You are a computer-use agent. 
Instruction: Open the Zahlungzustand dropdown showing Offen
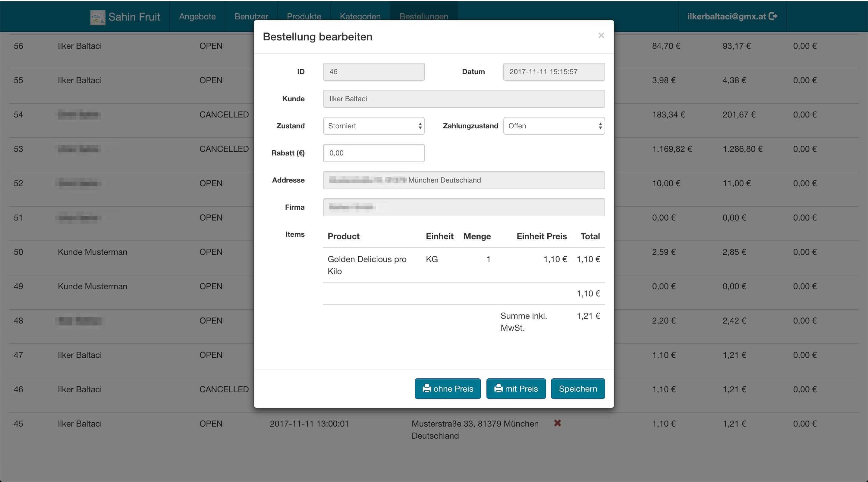pyautogui.click(x=554, y=126)
